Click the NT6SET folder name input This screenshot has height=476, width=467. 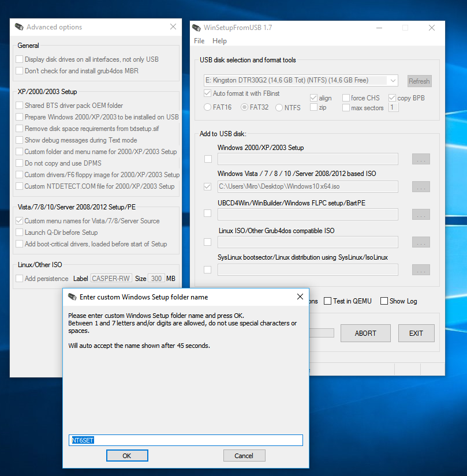pos(186,440)
